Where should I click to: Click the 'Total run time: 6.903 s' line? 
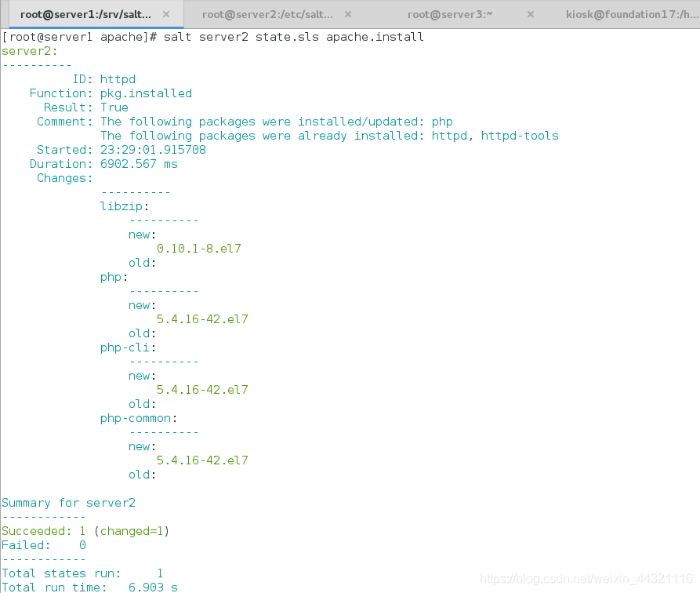tap(89, 587)
